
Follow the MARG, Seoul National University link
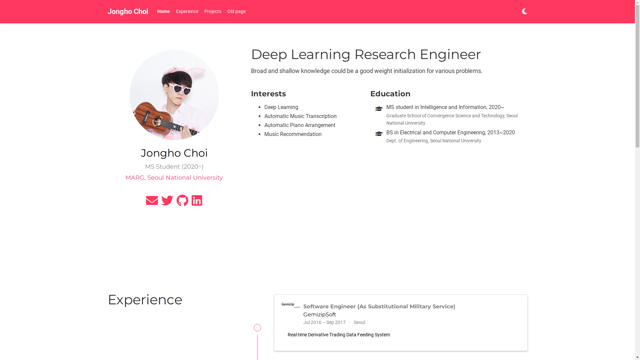(x=174, y=178)
